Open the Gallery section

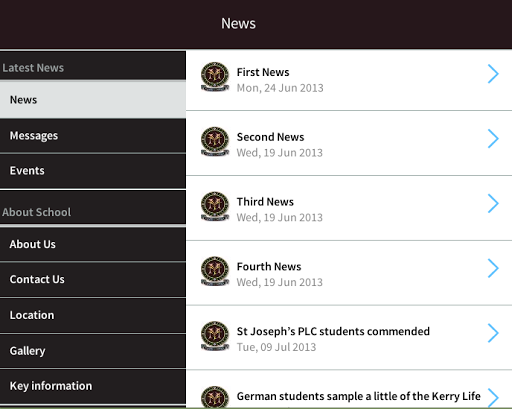[93, 351]
